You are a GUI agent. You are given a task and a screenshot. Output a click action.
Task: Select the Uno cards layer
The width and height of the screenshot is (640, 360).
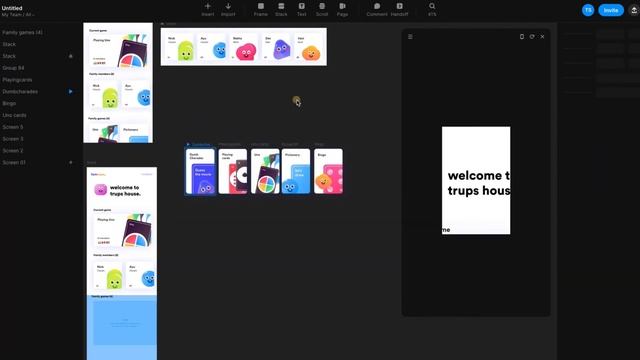[x=14, y=115]
